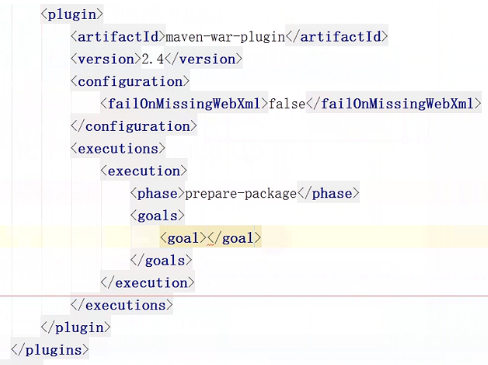Place cursor between the empty goal tags

[x=208, y=238]
